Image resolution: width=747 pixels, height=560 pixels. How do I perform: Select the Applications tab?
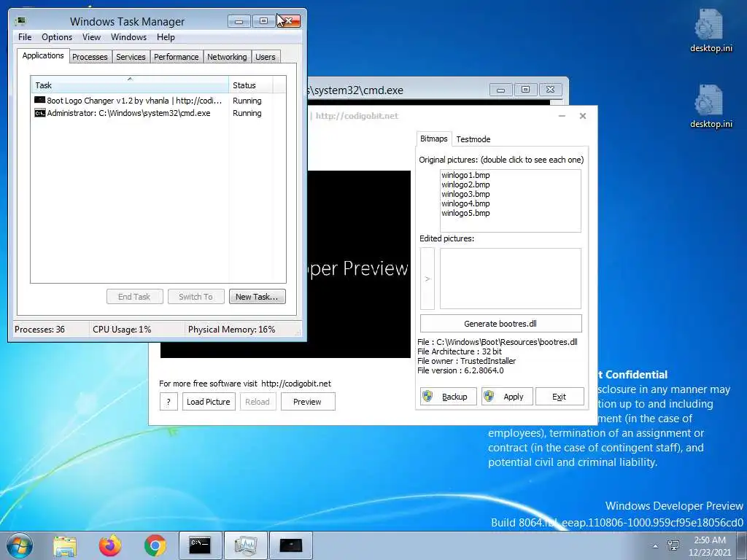pos(43,55)
